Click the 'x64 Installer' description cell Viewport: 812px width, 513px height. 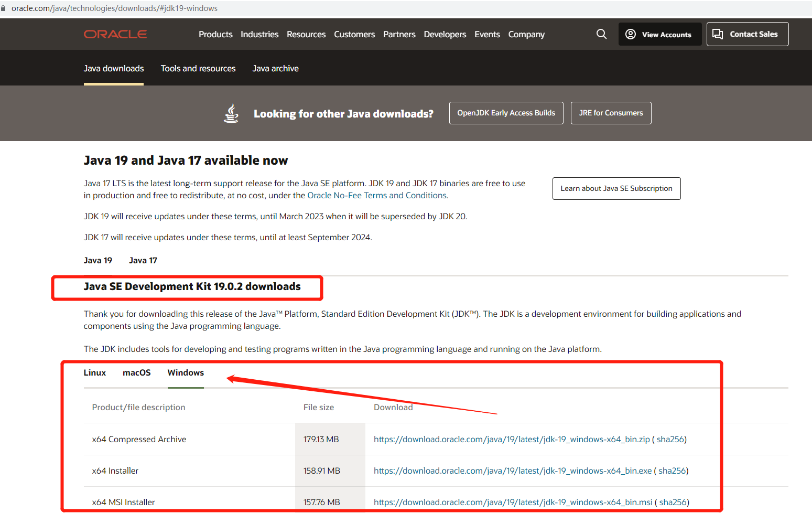coord(115,471)
